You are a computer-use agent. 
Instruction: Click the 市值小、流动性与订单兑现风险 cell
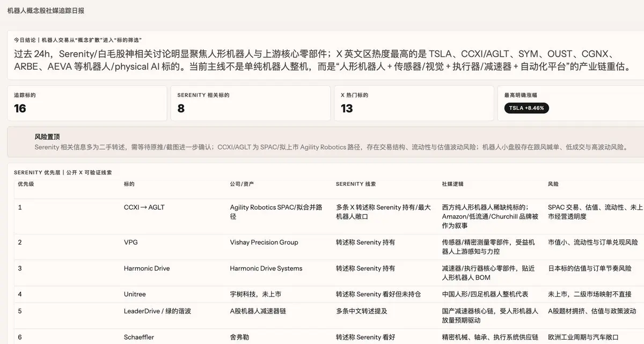(592, 242)
